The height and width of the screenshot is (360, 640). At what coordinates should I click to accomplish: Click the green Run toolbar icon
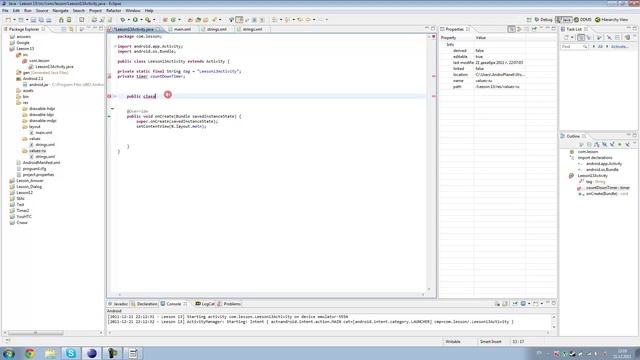135,20
